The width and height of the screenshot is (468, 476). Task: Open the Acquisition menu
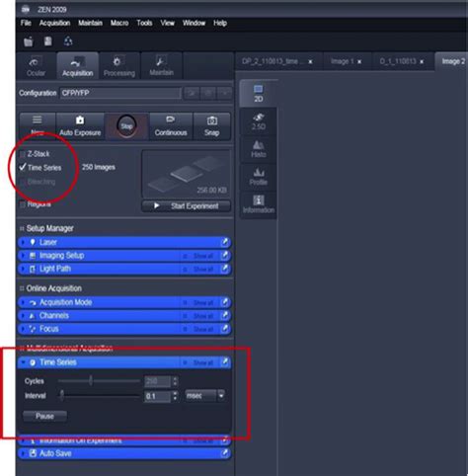coord(54,23)
